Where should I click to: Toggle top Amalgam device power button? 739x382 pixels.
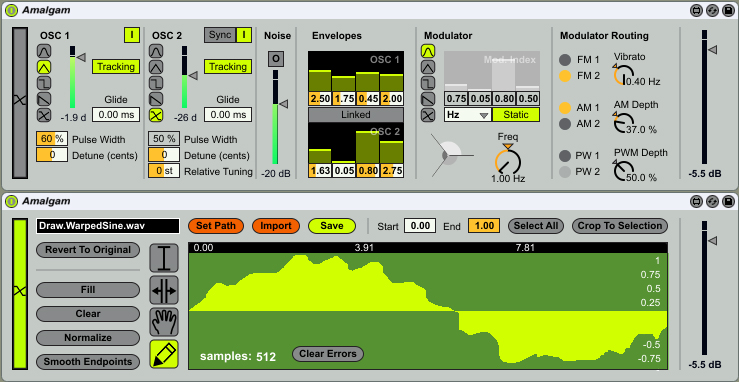(11, 10)
